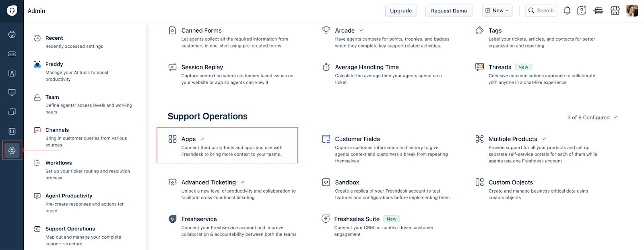This screenshot has width=644, height=250.
Task: Click in the Search field
Action: click(541, 10)
